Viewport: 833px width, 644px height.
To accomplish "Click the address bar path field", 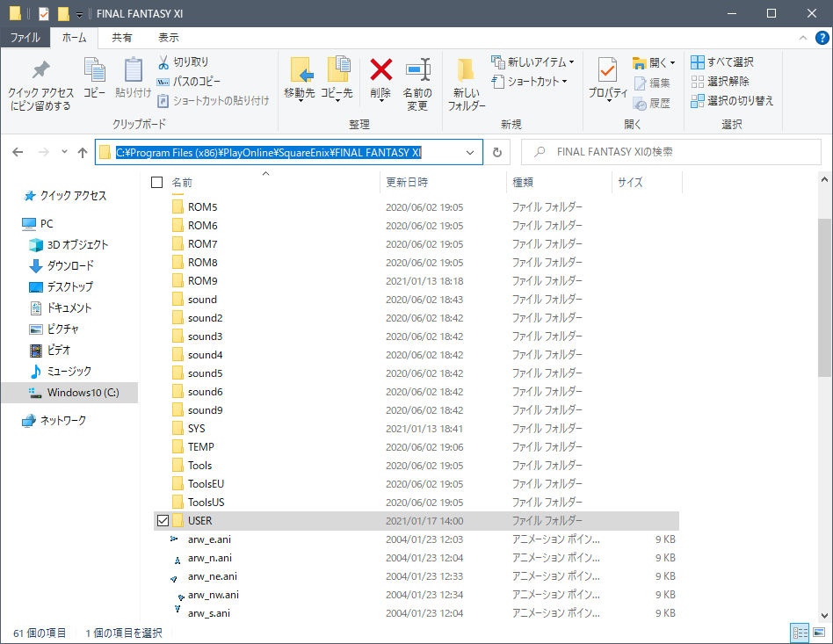I will coord(288,153).
